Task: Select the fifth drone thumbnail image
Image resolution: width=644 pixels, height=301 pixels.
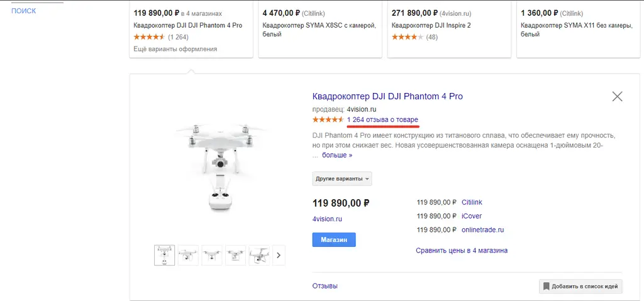Action: pyautogui.click(x=259, y=255)
